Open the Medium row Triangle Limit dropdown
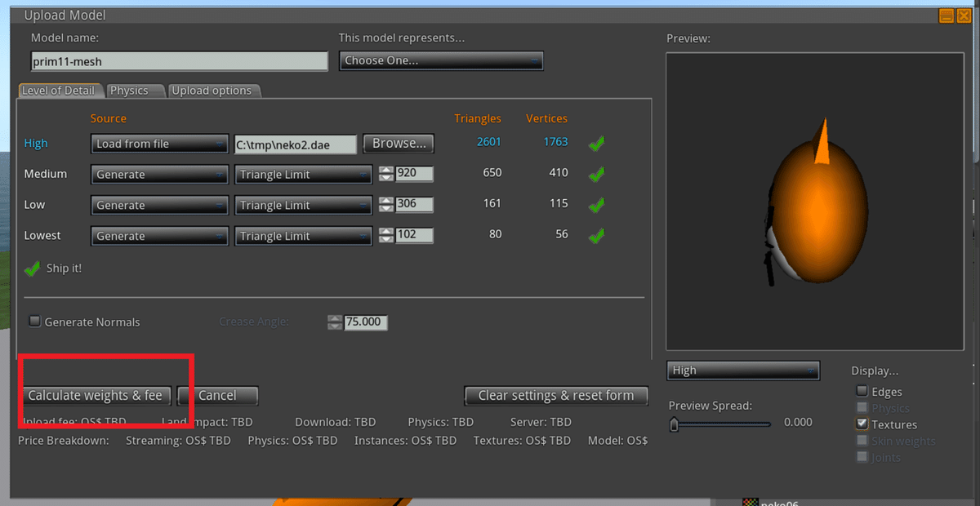The width and height of the screenshot is (980, 506). coord(303,175)
